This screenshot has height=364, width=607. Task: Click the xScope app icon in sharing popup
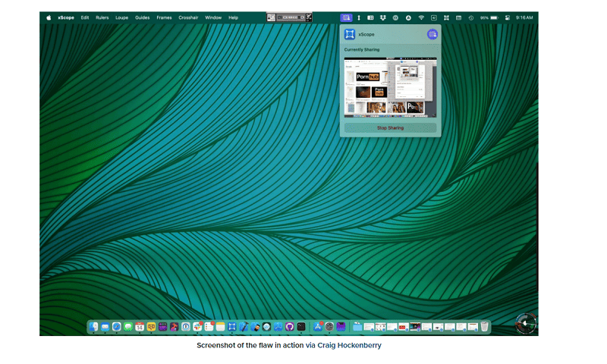[x=350, y=34]
